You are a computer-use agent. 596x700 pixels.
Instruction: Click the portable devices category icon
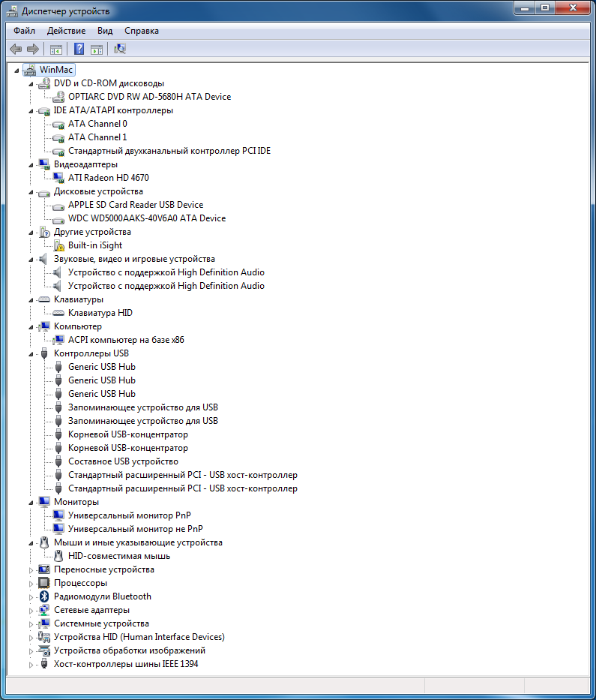43,569
